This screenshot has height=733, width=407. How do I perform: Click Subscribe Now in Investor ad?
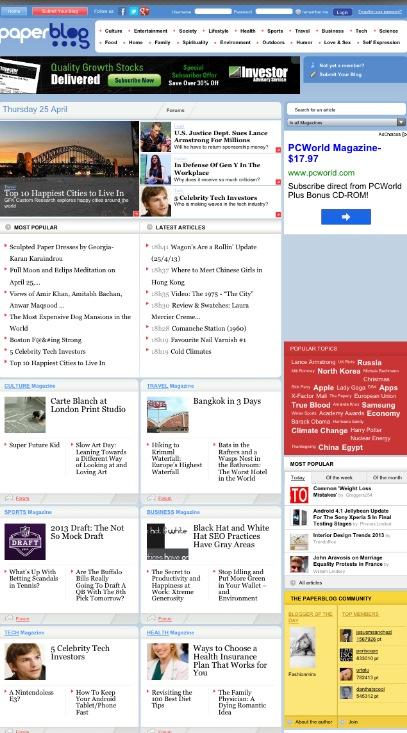(134, 80)
